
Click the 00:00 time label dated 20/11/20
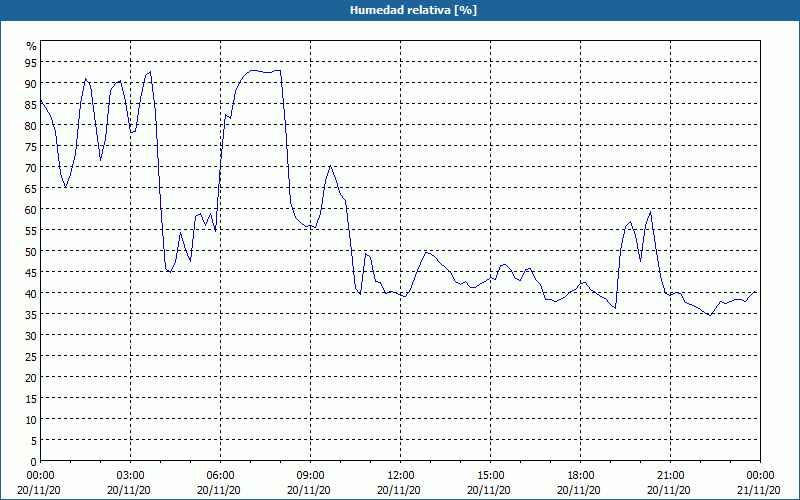click(40, 476)
